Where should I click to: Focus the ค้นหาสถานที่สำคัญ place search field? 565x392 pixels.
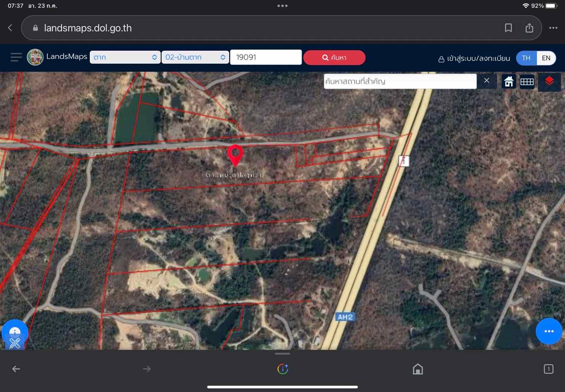coord(400,81)
